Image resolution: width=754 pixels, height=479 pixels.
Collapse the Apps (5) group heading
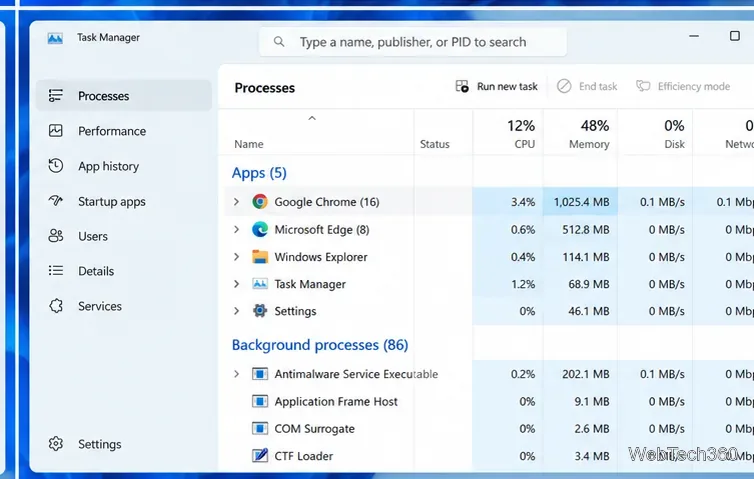click(259, 173)
